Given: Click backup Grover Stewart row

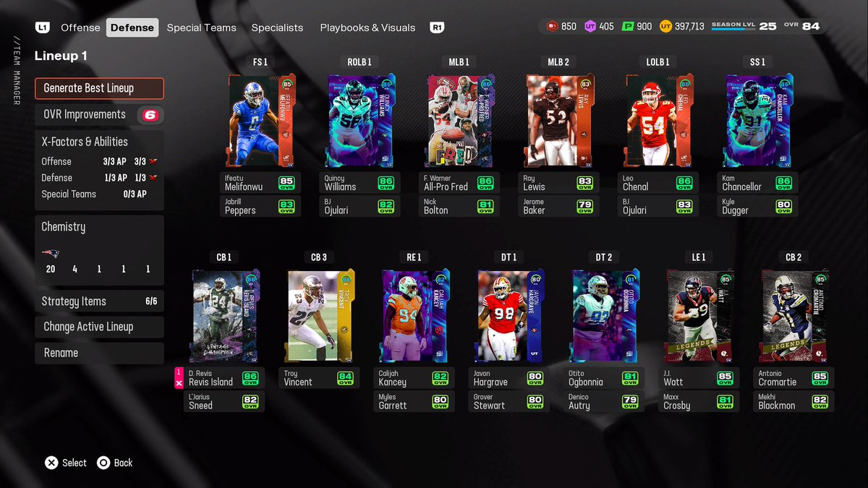Looking at the screenshot, I should point(509,401).
